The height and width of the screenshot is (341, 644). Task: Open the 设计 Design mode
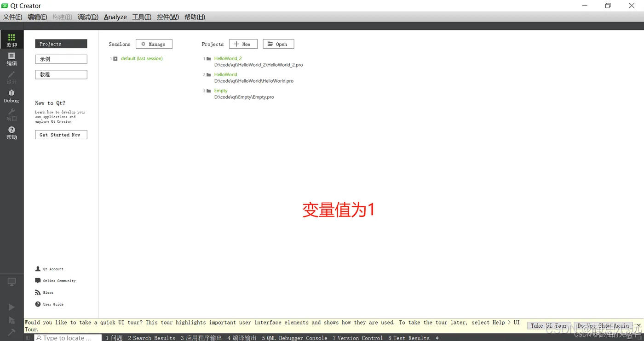pos(11,77)
